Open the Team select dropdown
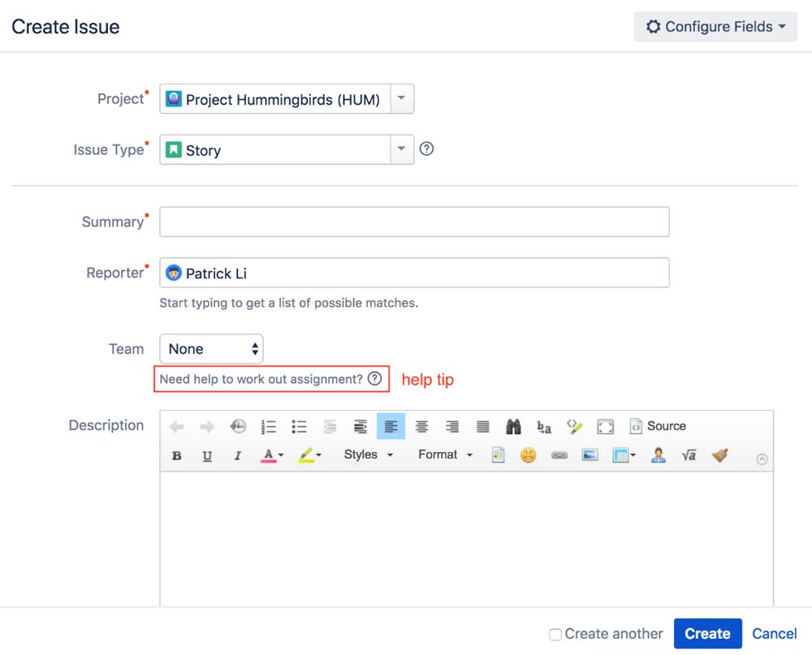Viewport: 812px width, 655px height. click(211, 349)
